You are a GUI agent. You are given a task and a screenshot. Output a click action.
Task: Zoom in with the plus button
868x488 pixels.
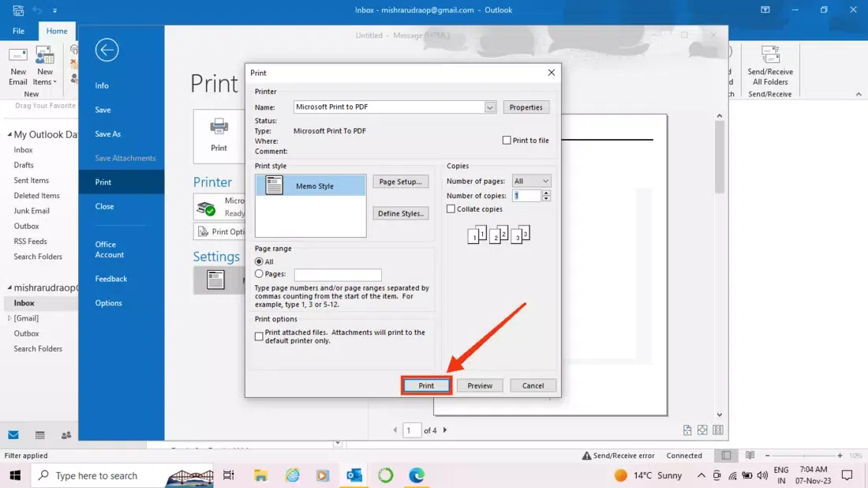click(x=840, y=456)
